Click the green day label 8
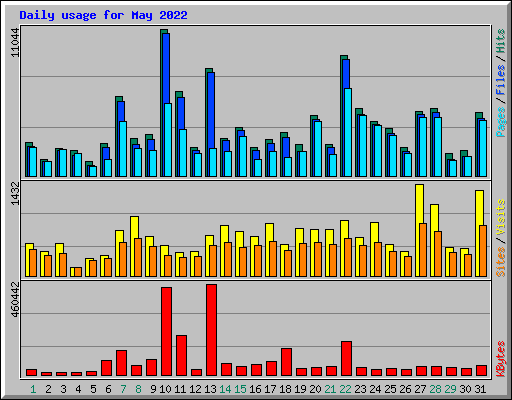Image resolution: width=512 pixels, height=400 pixels. (138, 389)
